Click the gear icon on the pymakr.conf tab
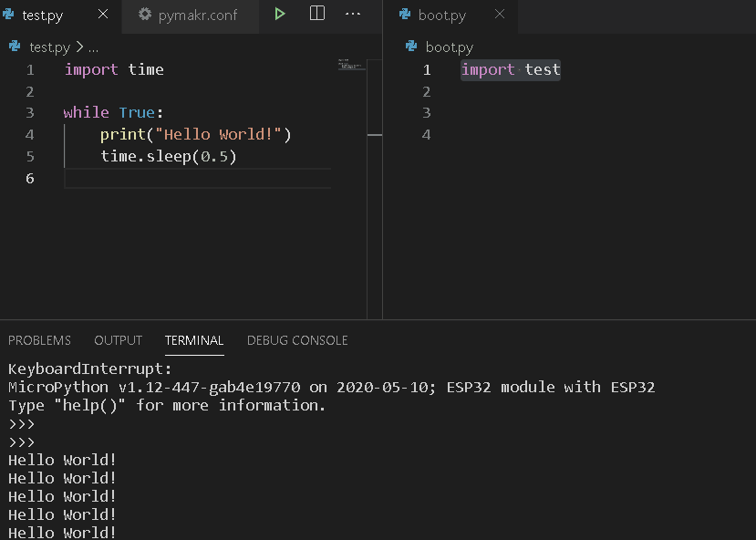 145,15
